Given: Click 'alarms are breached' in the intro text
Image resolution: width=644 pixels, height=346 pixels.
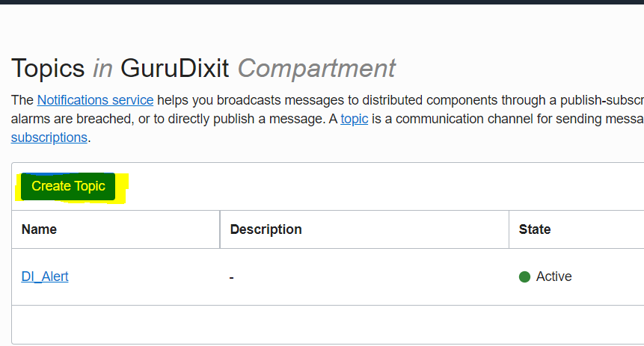Looking at the screenshot, I should [70, 119].
